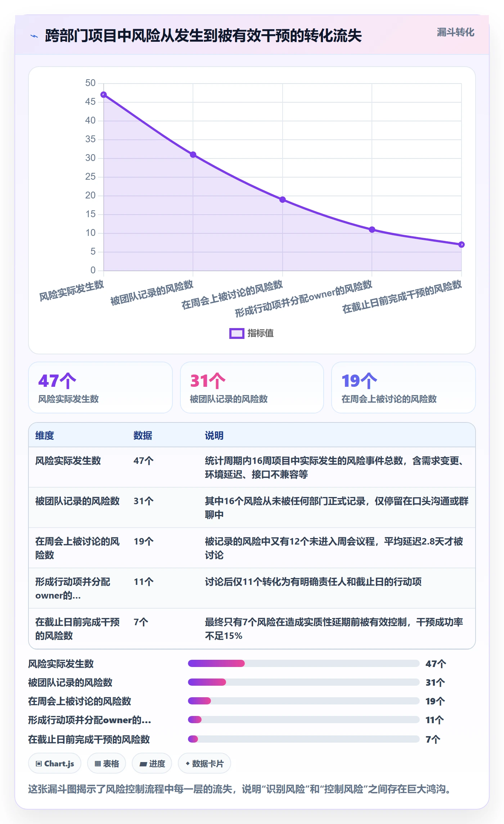Select table row 风险实际发生数
The height and width of the screenshot is (824, 504).
[x=252, y=467]
